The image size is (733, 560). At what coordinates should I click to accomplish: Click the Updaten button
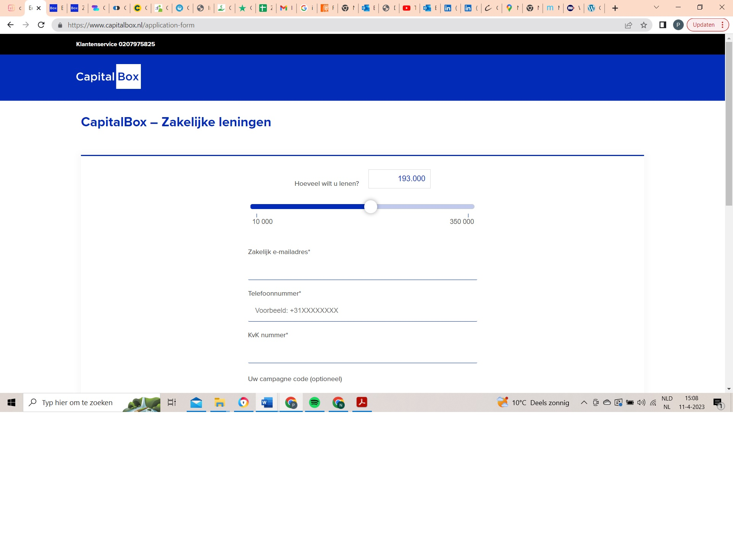click(x=703, y=25)
